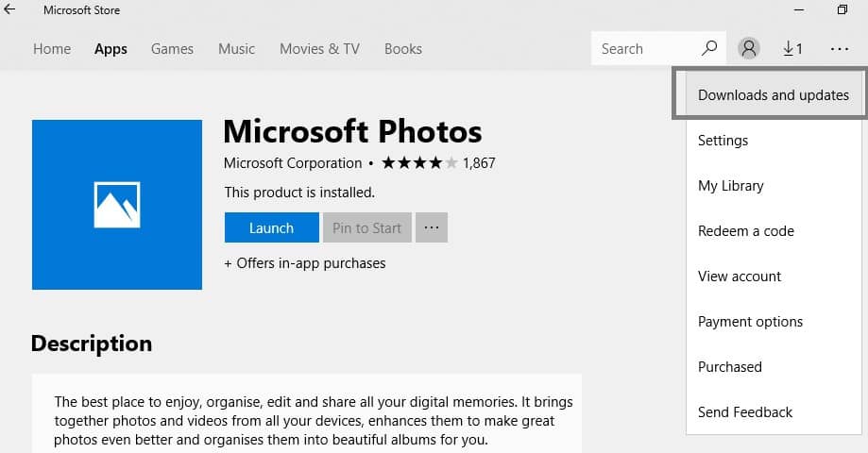Click the This product is installed text
Screen dimensions: 868x453
(299, 193)
